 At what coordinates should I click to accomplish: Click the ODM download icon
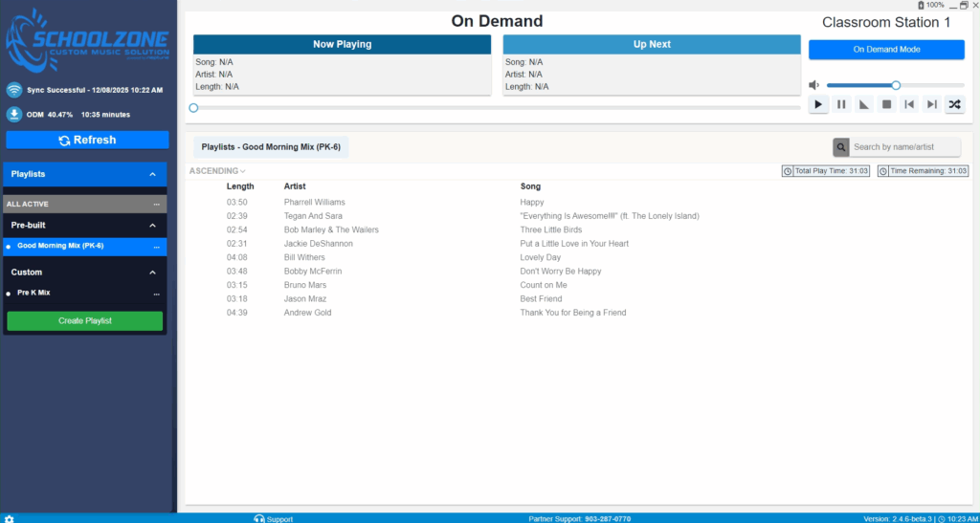tap(14, 115)
